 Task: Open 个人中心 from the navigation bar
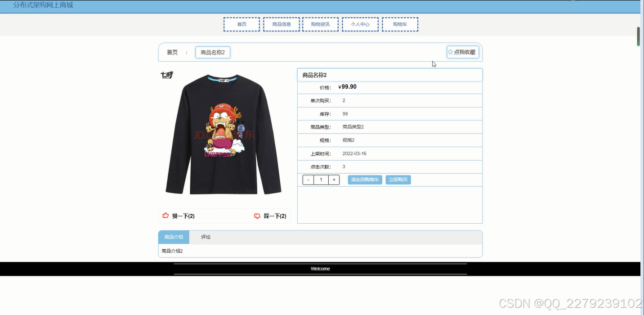pyautogui.click(x=360, y=24)
